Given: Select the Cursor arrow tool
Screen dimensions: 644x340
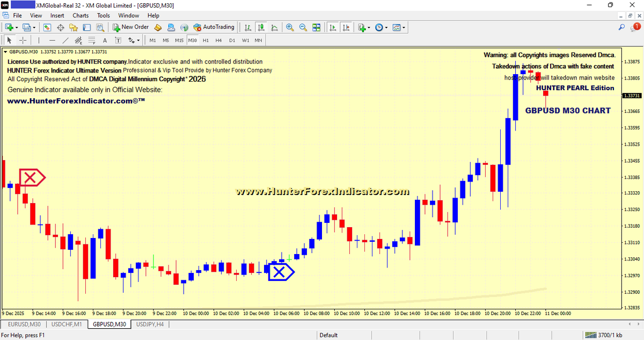Looking at the screenshot, I should coord(9,40).
